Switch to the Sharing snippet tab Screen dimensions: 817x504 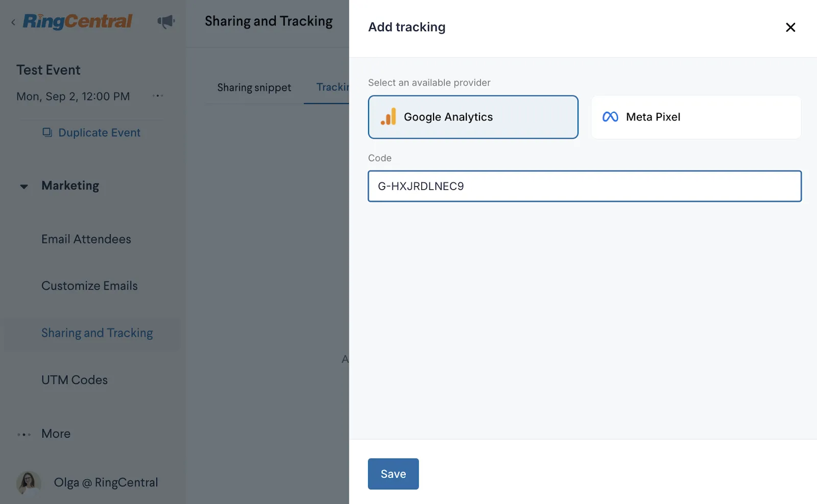pos(254,88)
